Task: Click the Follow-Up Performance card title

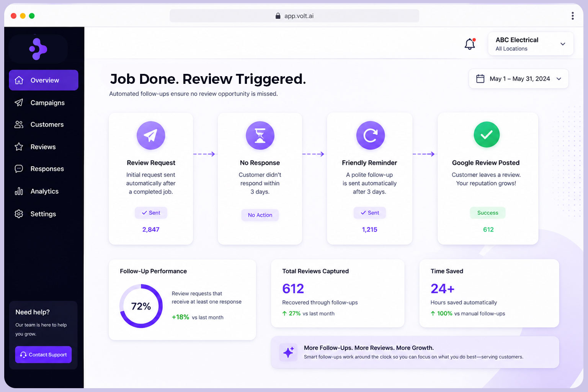Action: point(153,271)
